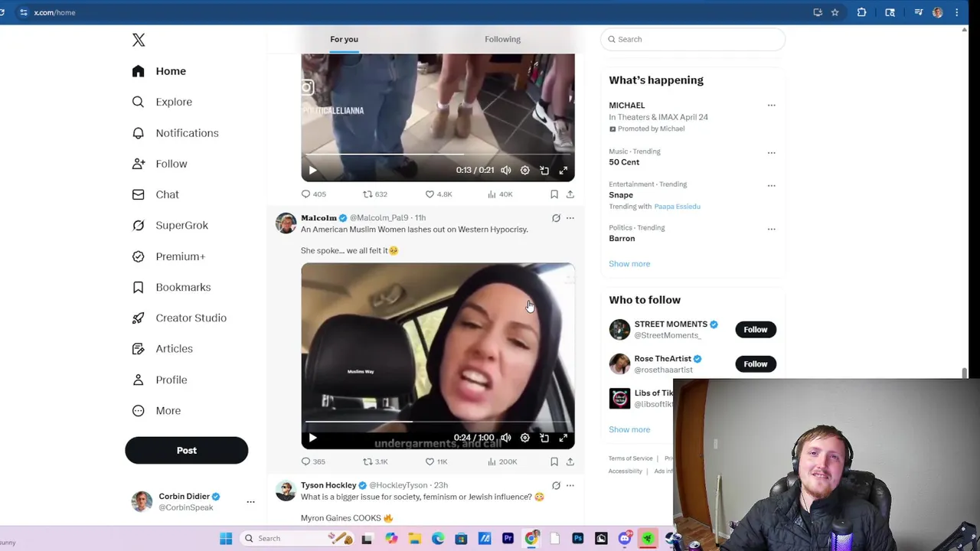
Task: Reply to Malcolm's post with 365 replies
Action: pos(313,461)
